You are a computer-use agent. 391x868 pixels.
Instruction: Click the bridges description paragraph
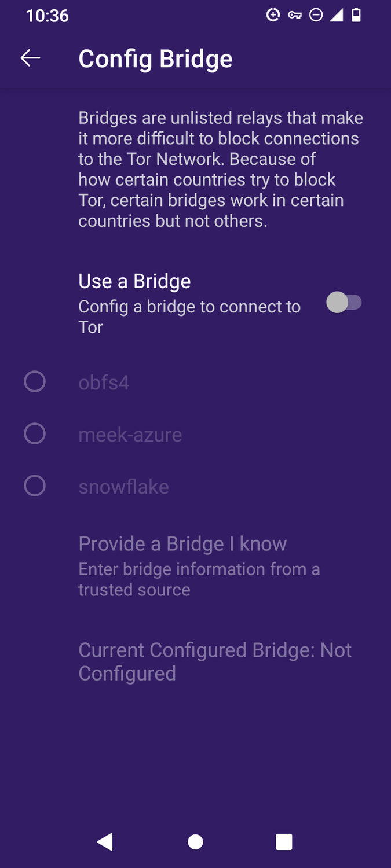pos(220,169)
